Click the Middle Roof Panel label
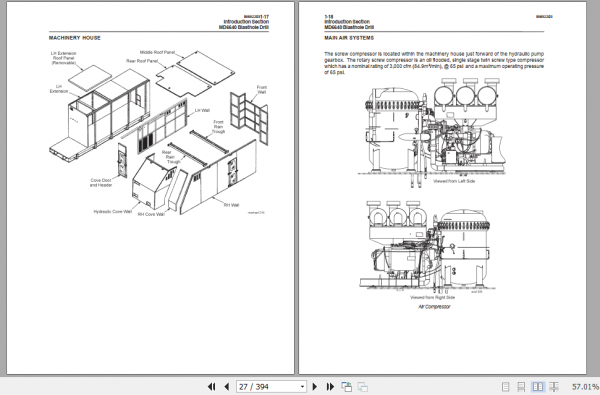The image size is (600, 395). pos(157,52)
